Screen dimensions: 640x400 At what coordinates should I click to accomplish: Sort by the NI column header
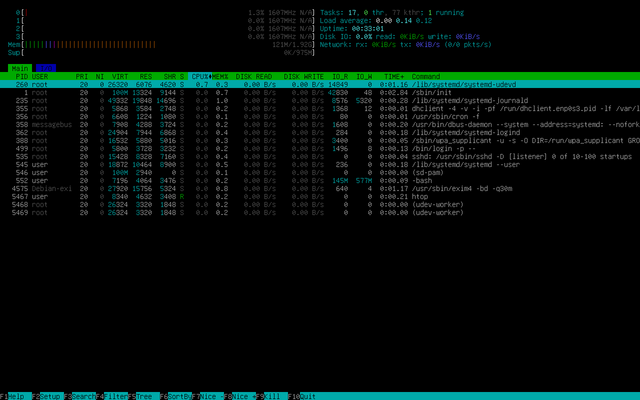click(x=100, y=76)
